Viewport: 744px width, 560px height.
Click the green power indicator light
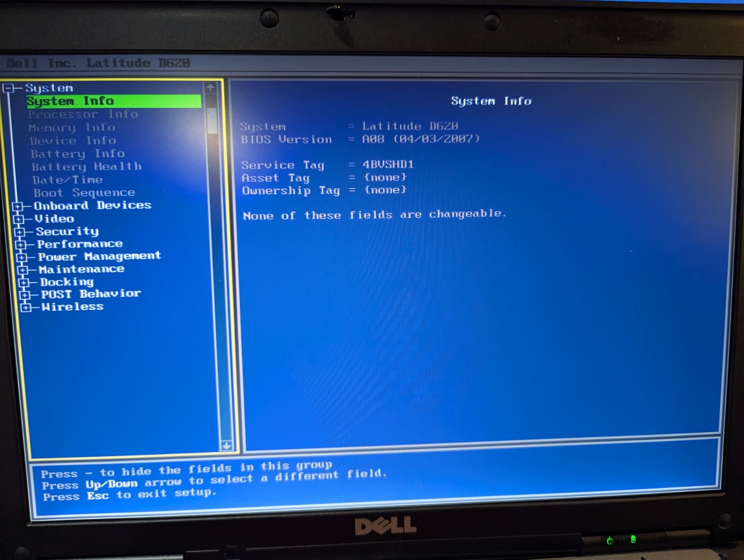pyautogui.click(x=610, y=540)
